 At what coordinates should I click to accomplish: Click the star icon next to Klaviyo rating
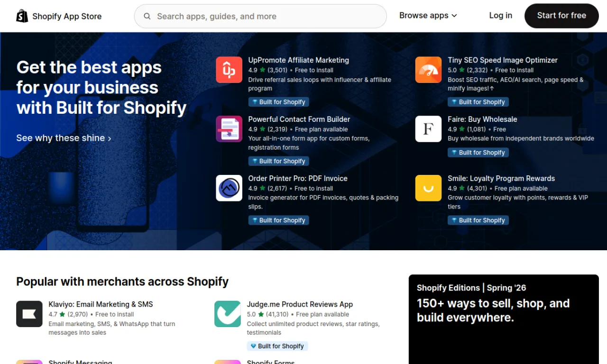(63, 314)
